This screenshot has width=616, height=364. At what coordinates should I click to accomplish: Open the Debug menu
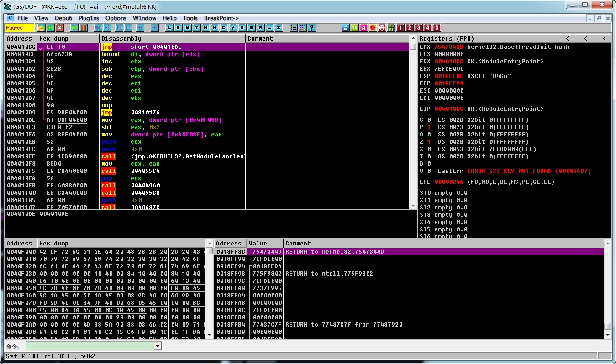[x=63, y=18]
